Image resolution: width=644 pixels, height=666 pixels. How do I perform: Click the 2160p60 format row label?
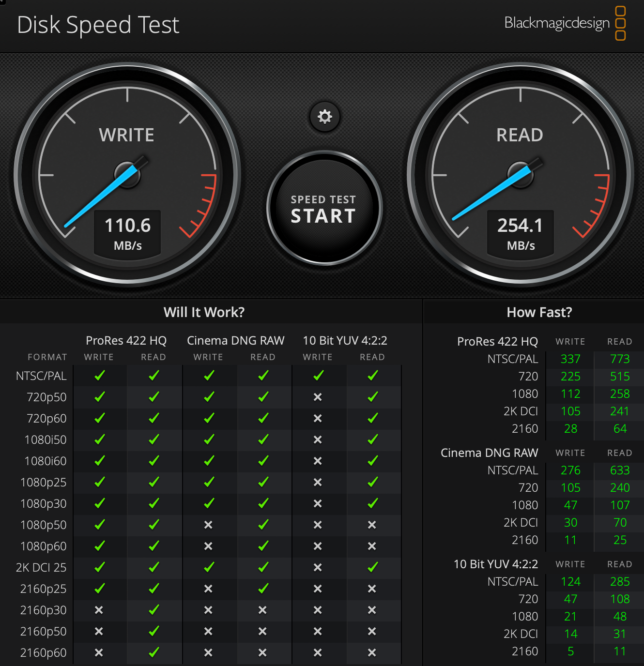(x=44, y=653)
